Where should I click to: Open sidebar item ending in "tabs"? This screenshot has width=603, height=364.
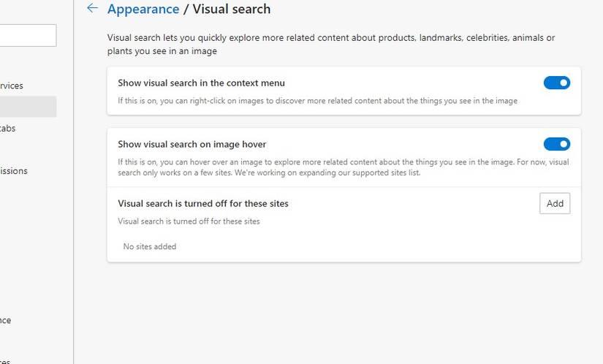pyautogui.click(x=8, y=128)
